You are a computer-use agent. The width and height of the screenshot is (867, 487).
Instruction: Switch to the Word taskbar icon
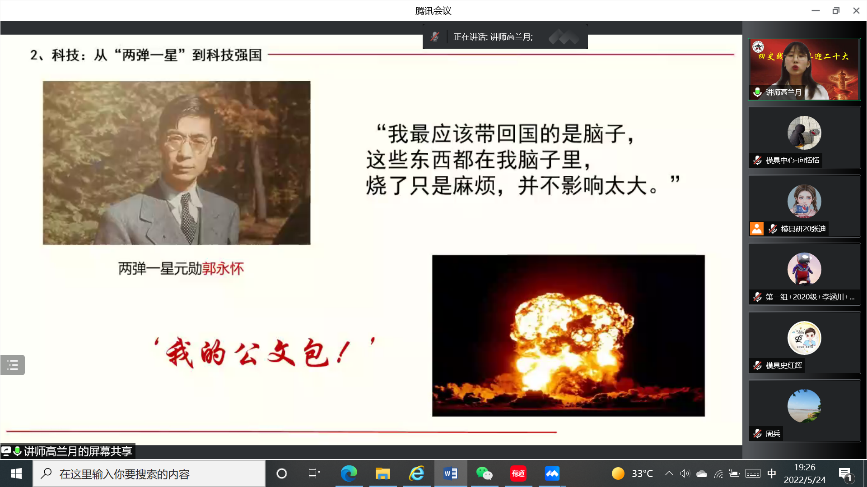[450, 474]
